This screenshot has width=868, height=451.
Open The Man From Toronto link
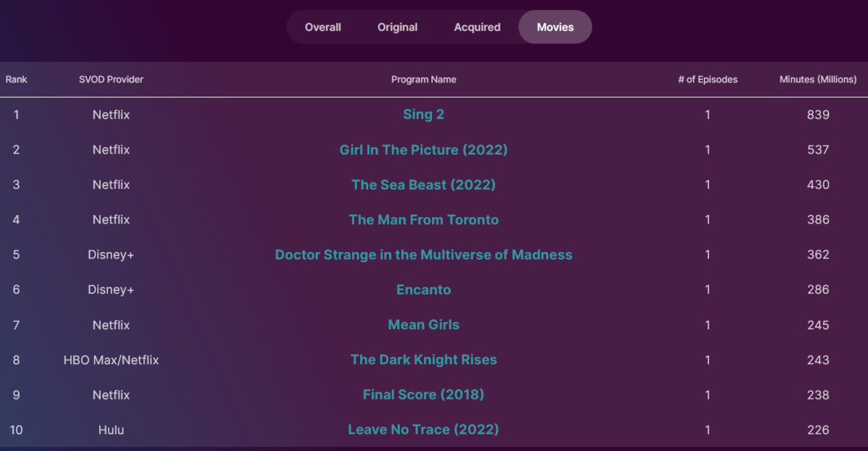click(x=424, y=219)
